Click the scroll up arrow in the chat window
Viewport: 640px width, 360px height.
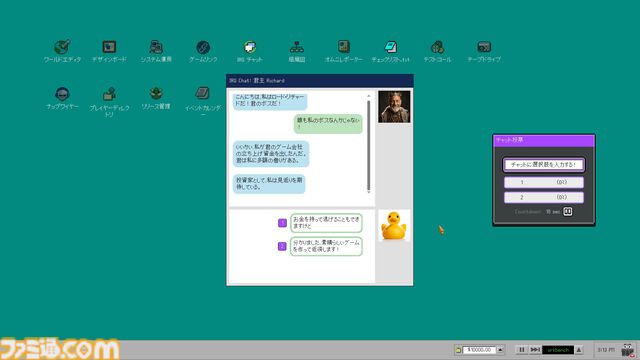(369, 96)
